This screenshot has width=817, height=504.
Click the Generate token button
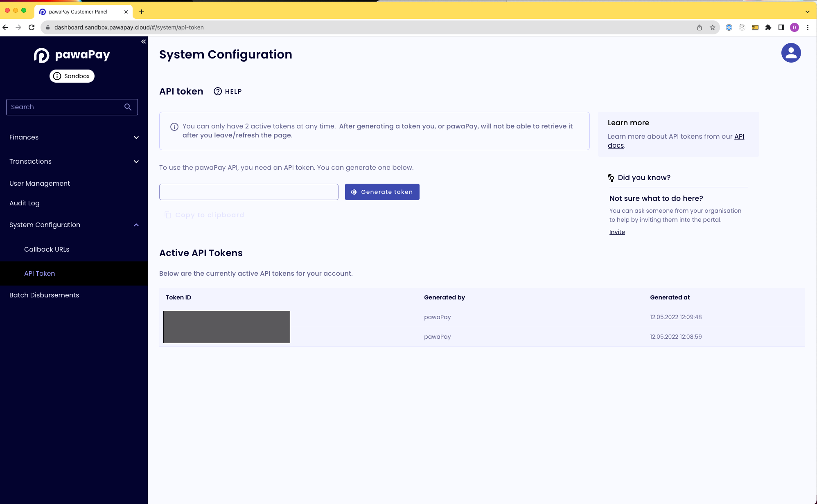click(382, 192)
